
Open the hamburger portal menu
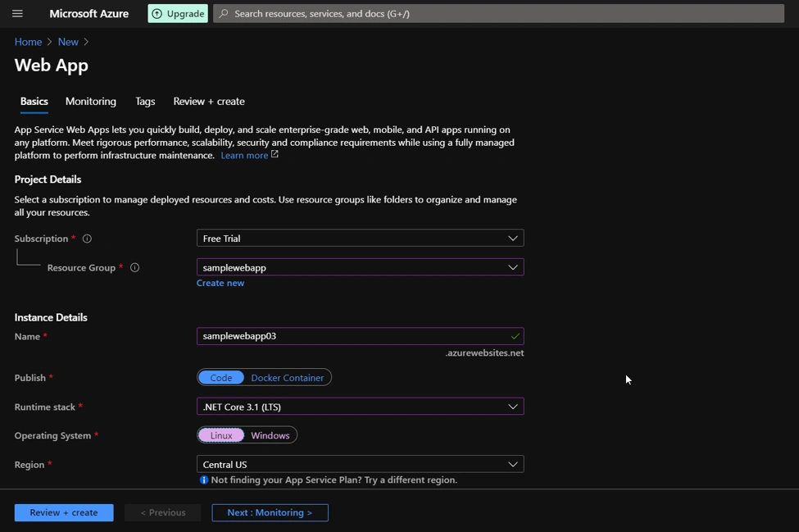coord(17,14)
